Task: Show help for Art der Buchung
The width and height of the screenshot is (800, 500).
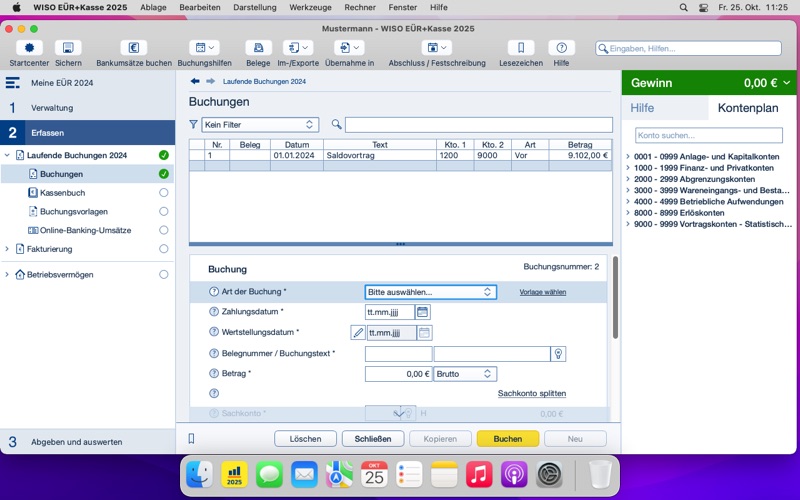Action: pyautogui.click(x=214, y=292)
